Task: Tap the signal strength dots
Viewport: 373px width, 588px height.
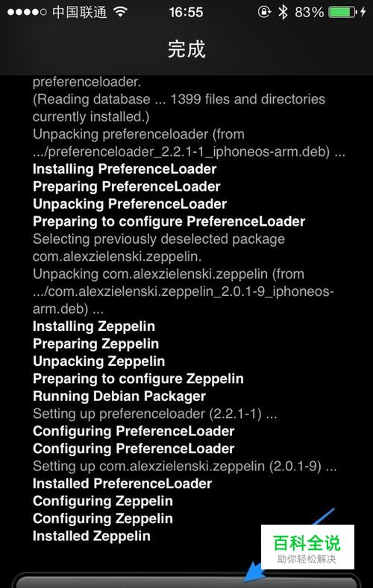Action: [x=27, y=12]
